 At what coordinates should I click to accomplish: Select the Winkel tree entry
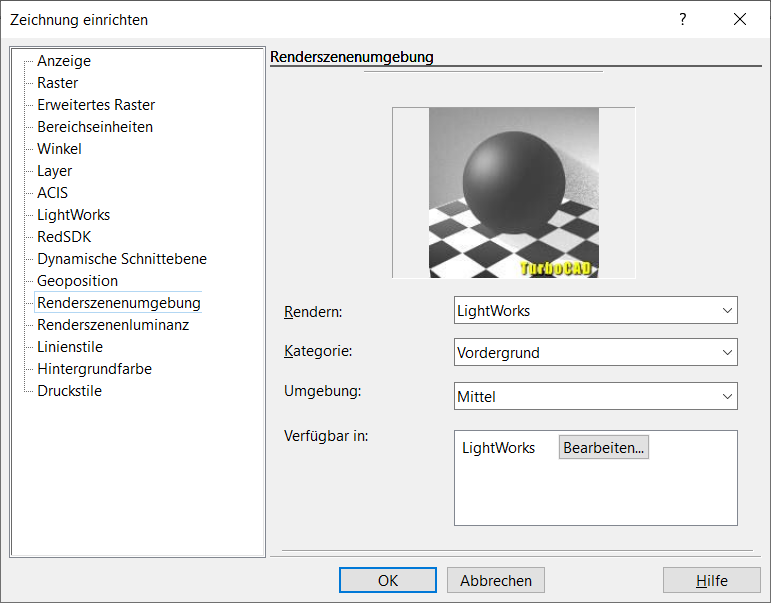click(59, 149)
